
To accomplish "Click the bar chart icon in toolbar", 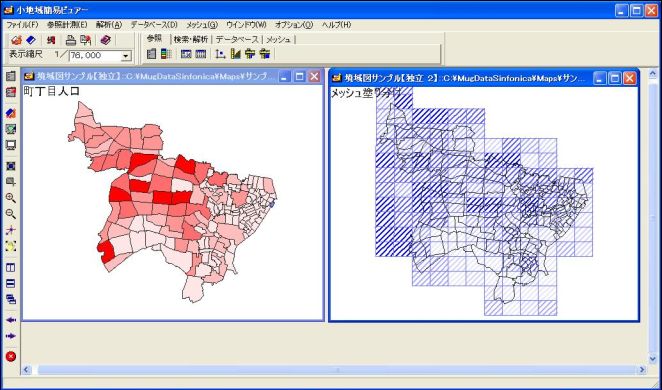I will (x=236, y=54).
